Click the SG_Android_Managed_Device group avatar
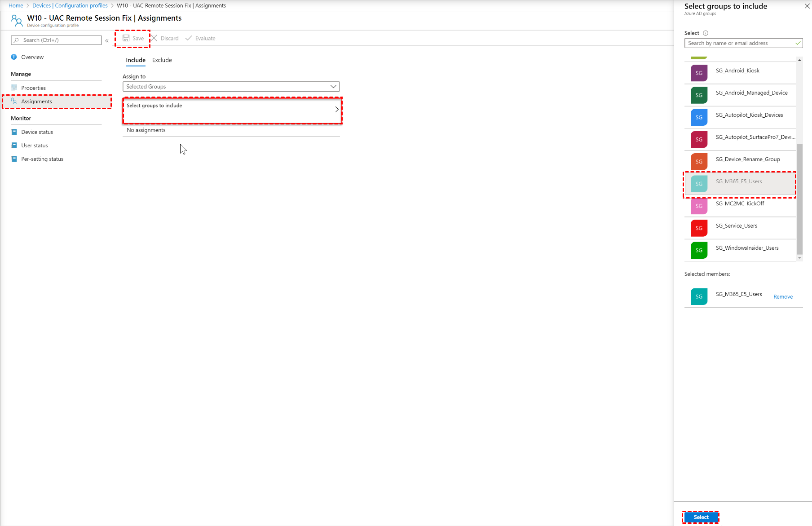Image resolution: width=812 pixels, height=526 pixels. click(699, 95)
